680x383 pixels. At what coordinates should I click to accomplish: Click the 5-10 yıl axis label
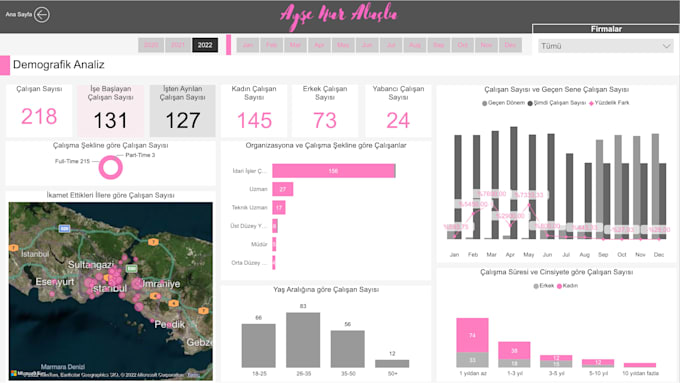click(x=598, y=373)
